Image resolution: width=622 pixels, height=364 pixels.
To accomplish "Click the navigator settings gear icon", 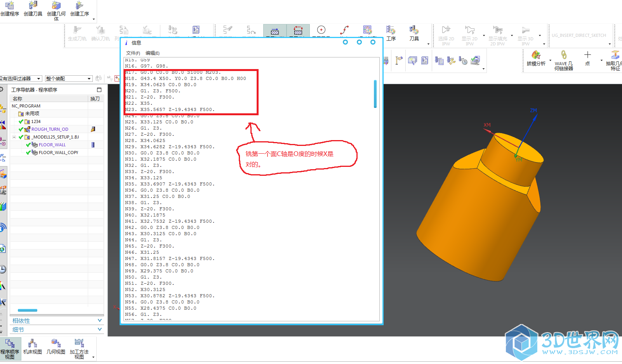I will click(2, 90).
